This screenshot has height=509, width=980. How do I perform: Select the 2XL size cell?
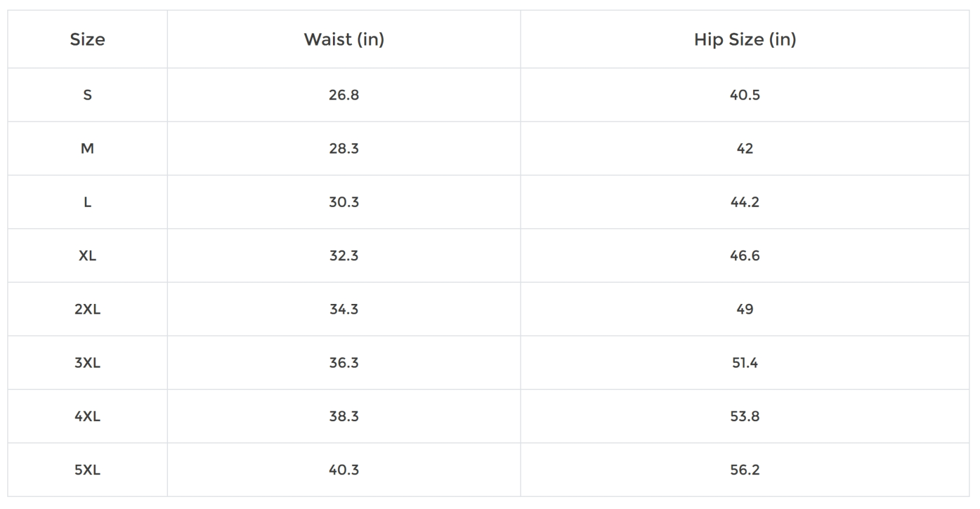click(x=87, y=309)
